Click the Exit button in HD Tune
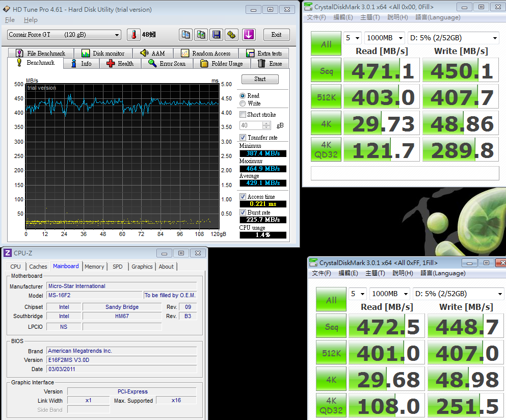Image resolution: width=506 pixels, height=420 pixels. tap(276, 35)
